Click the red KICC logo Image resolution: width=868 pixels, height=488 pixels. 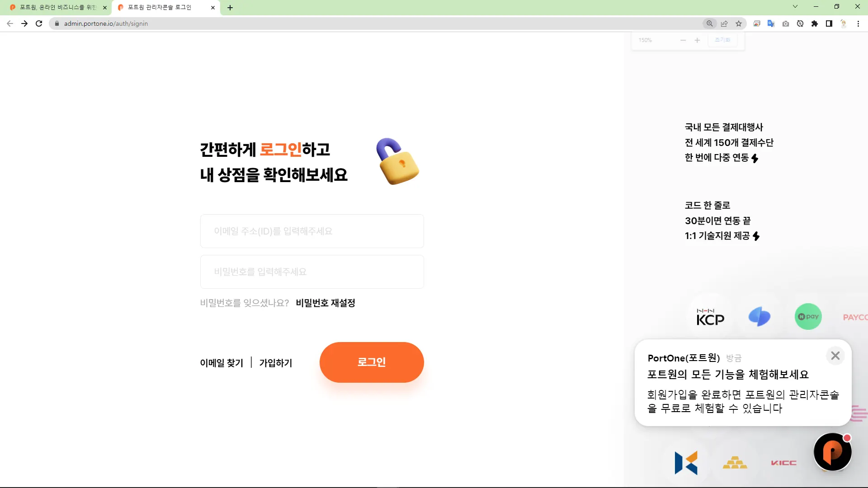pyautogui.click(x=783, y=463)
